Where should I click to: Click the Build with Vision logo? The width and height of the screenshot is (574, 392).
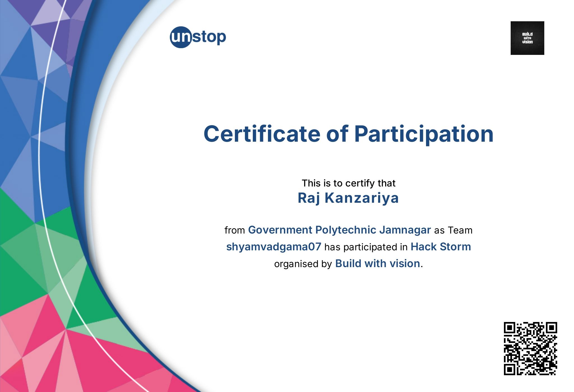[x=527, y=38]
